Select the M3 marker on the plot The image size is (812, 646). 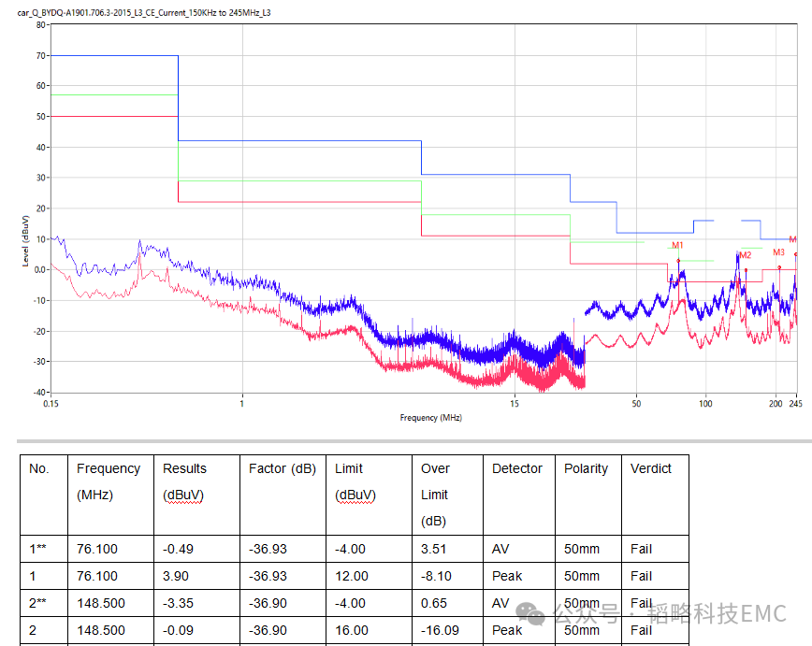tap(778, 252)
